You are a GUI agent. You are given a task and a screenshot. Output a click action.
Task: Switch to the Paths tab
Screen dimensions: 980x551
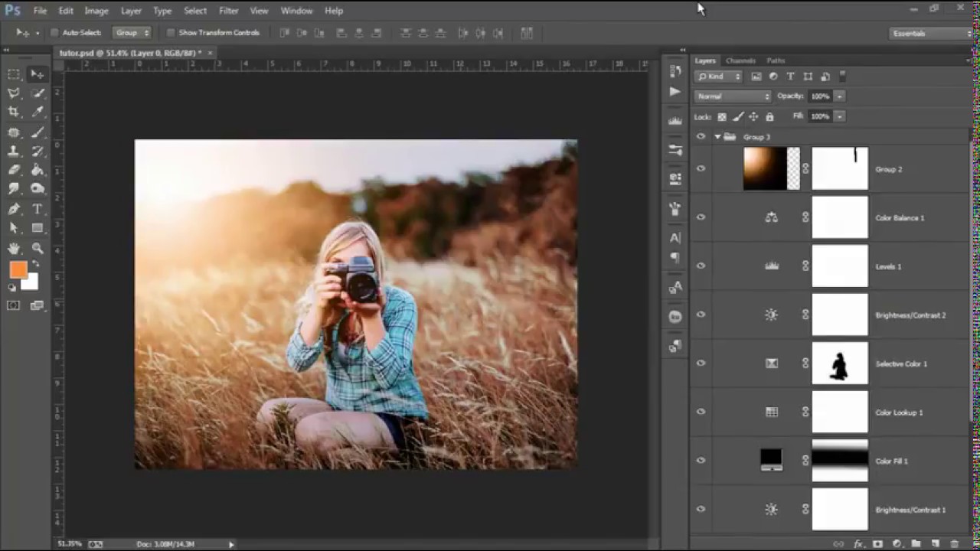[776, 60]
